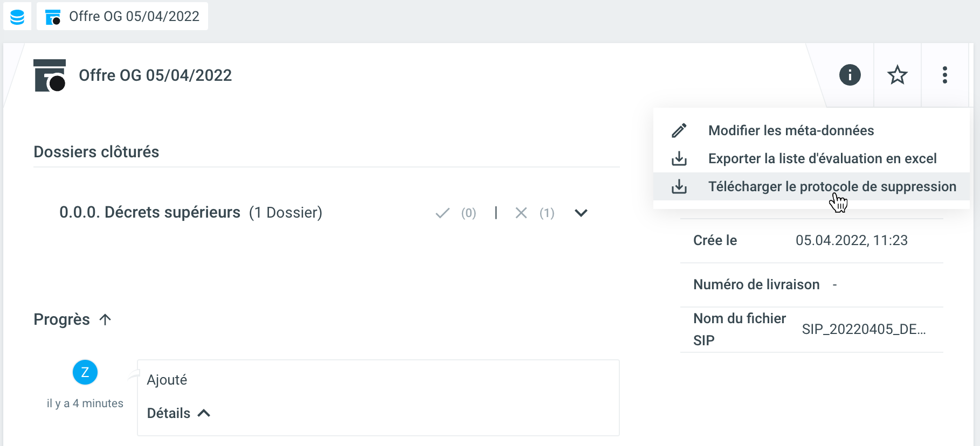The width and height of the screenshot is (980, 446).
Task: Click the deletion protocol download icon
Action: click(679, 186)
